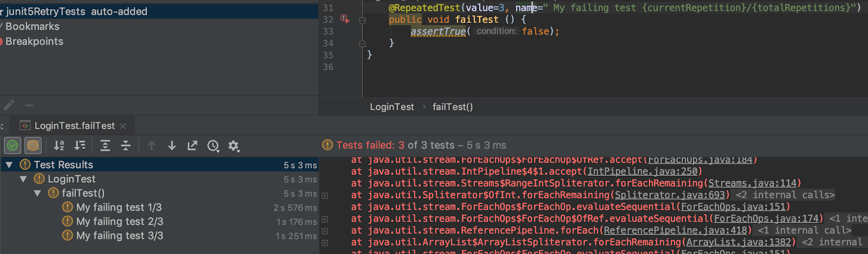Close the LoginTest.failTest tab
Screen dimensions: 868x254
(x=123, y=126)
